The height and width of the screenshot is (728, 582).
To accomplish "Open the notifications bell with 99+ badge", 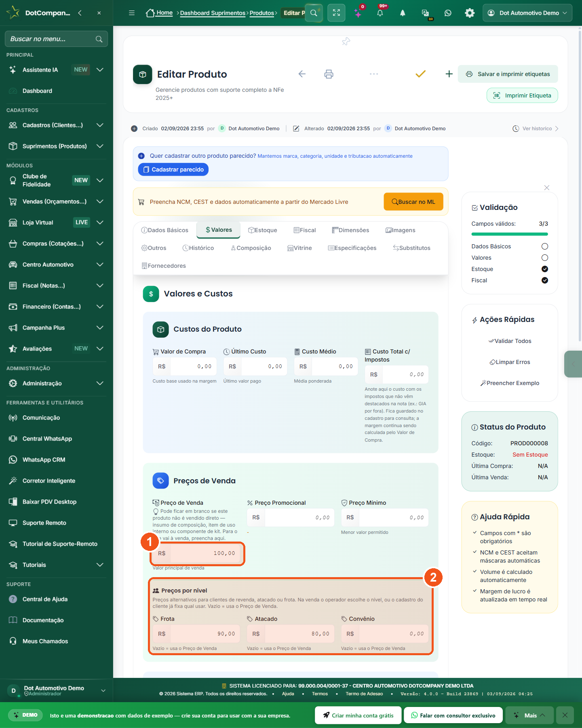I will tap(380, 13).
